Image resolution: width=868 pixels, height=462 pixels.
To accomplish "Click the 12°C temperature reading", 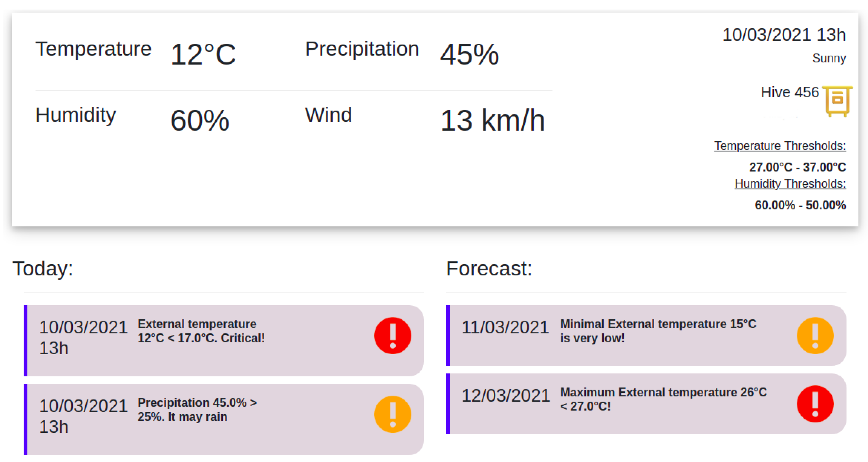I will 203,55.
